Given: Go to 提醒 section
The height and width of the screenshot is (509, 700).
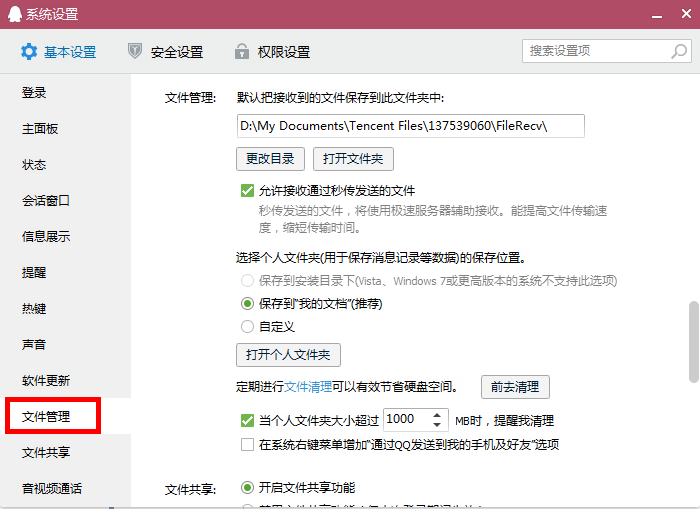Looking at the screenshot, I should (34, 272).
